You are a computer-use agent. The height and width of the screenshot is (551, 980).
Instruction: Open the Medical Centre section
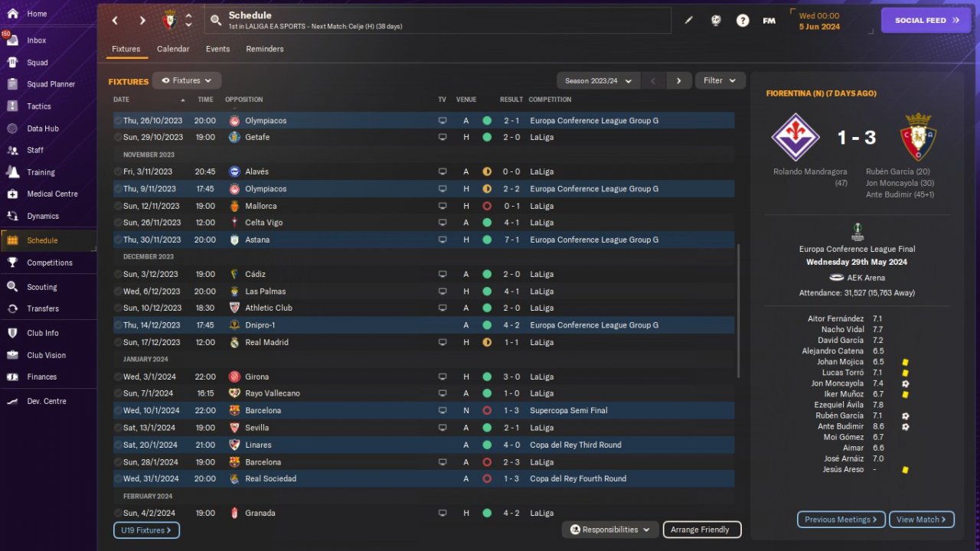click(52, 194)
